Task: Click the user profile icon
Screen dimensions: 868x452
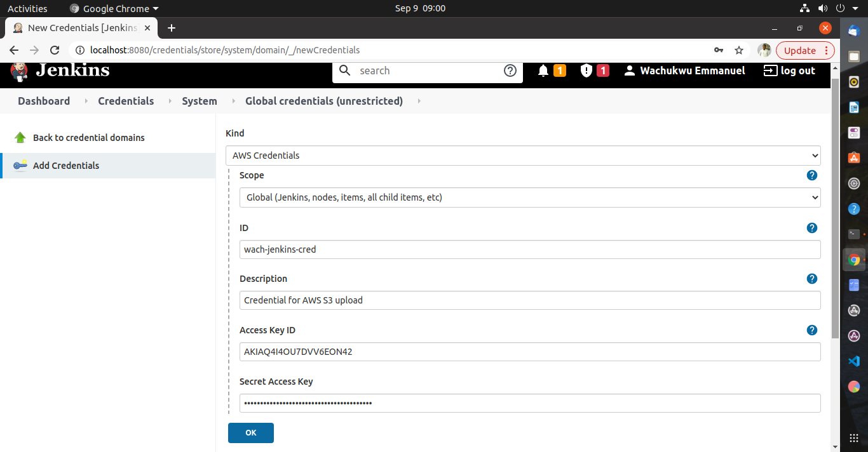Action: (630, 70)
